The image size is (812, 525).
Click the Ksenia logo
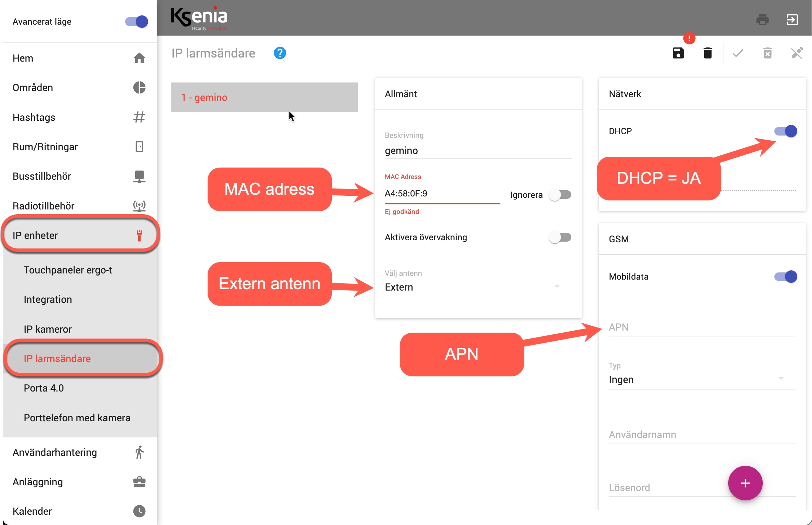coord(199,18)
